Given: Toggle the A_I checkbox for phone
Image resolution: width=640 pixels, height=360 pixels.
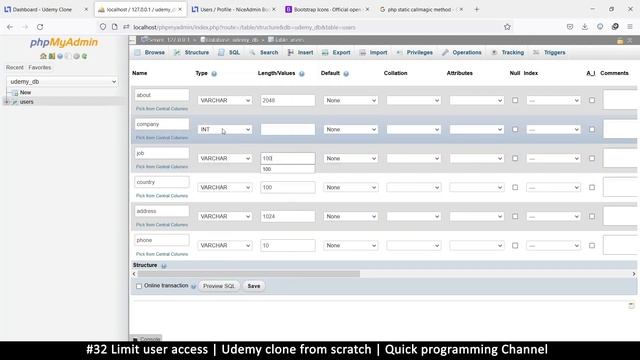Looking at the screenshot, I should coord(592,246).
